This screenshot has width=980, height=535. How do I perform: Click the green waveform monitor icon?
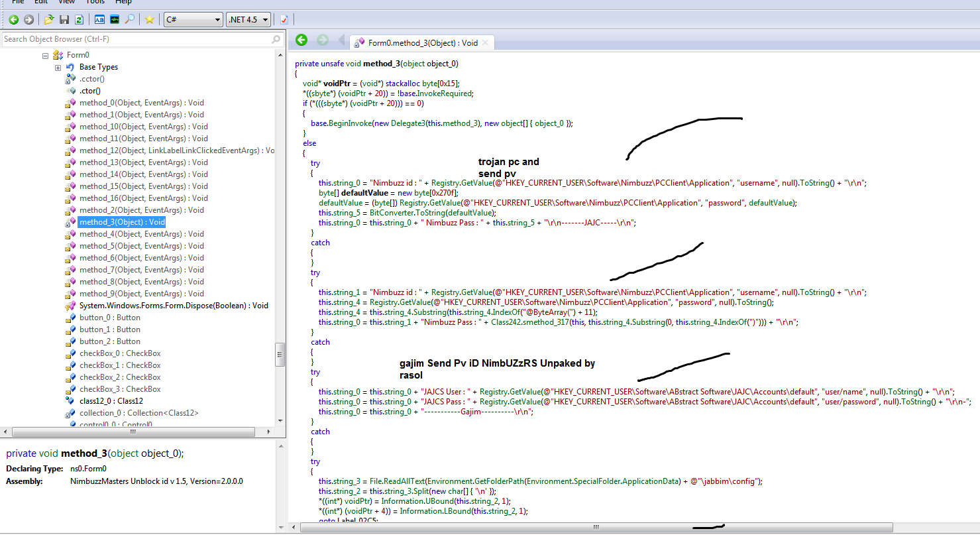pos(115,20)
